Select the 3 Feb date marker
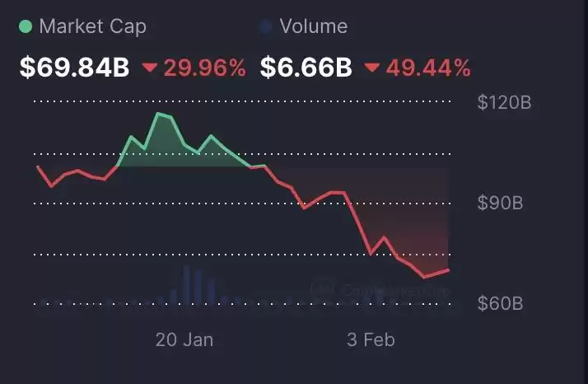This screenshot has width=588, height=384. coord(371,340)
